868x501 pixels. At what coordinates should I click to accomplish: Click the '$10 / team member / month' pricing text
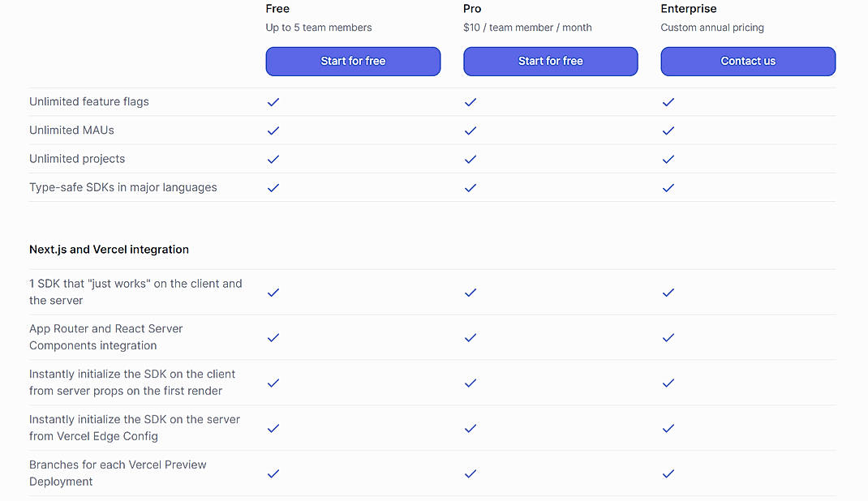point(528,27)
